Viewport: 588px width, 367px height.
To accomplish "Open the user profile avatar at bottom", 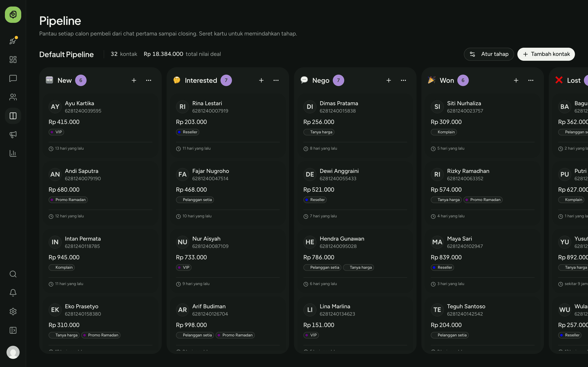I will (x=13, y=352).
